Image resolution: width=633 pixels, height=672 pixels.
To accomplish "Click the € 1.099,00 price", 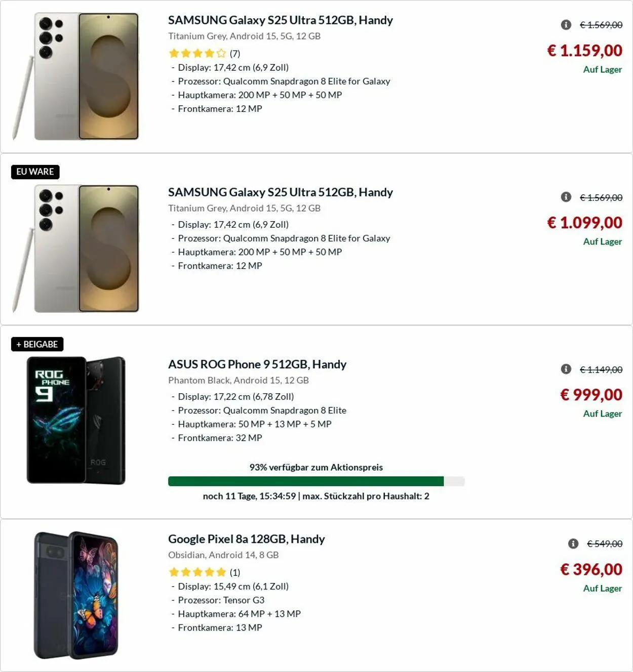I will (584, 223).
